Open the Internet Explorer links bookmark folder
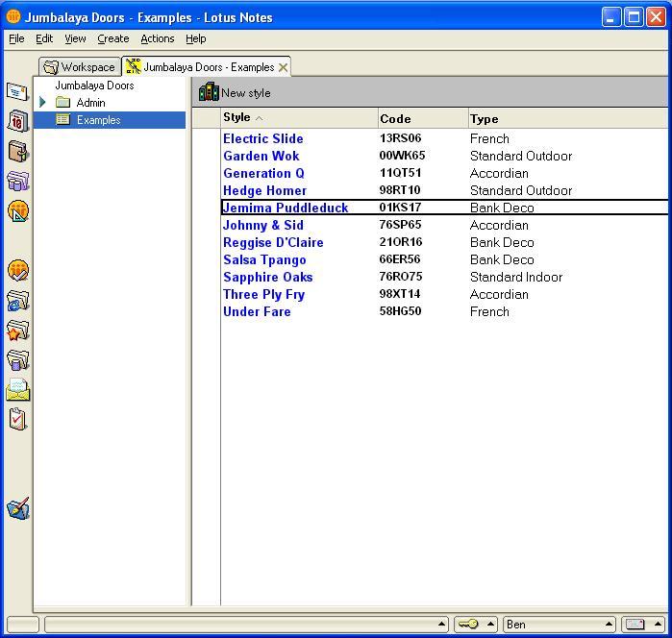 17,301
